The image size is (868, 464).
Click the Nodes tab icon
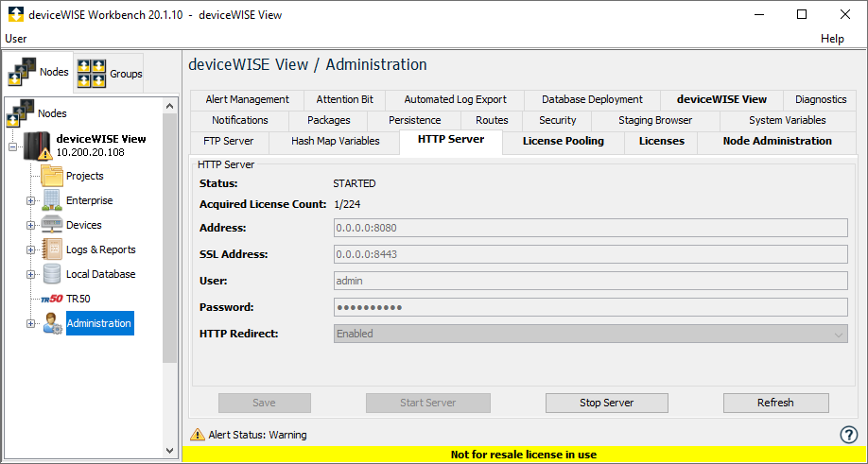click(22, 72)
